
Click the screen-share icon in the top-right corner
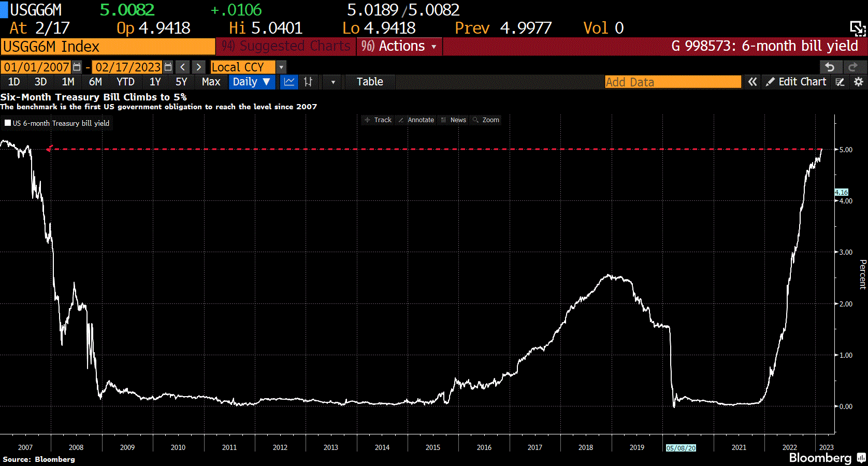(x=858, y=28)
